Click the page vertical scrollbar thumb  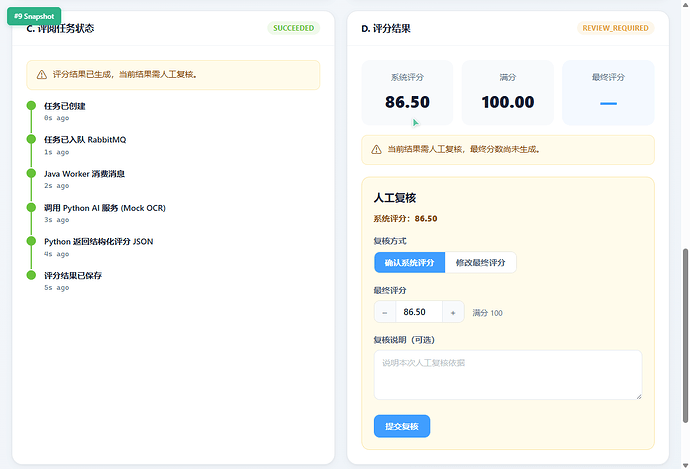pyautogui.click(x=685, y=336)
